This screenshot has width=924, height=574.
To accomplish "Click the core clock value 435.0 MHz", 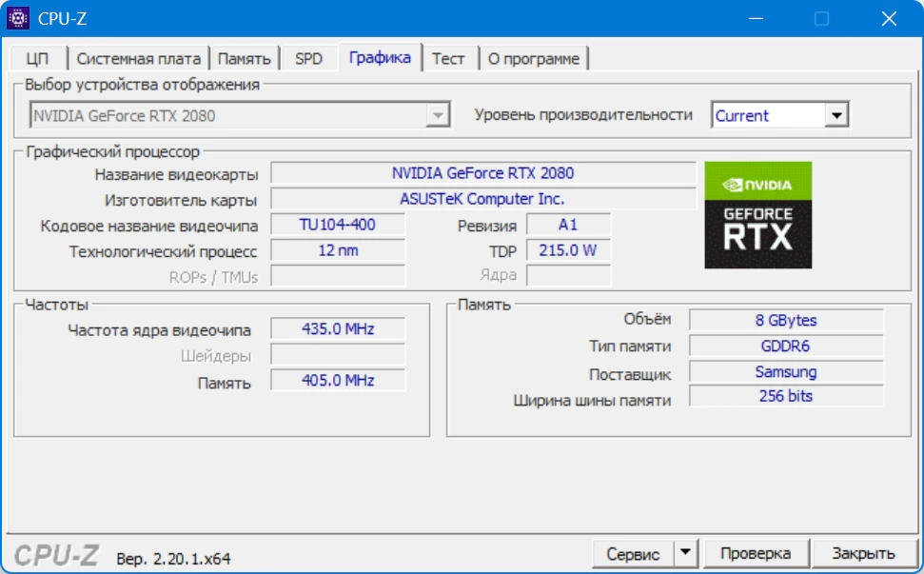I will (x=338, y=328).
